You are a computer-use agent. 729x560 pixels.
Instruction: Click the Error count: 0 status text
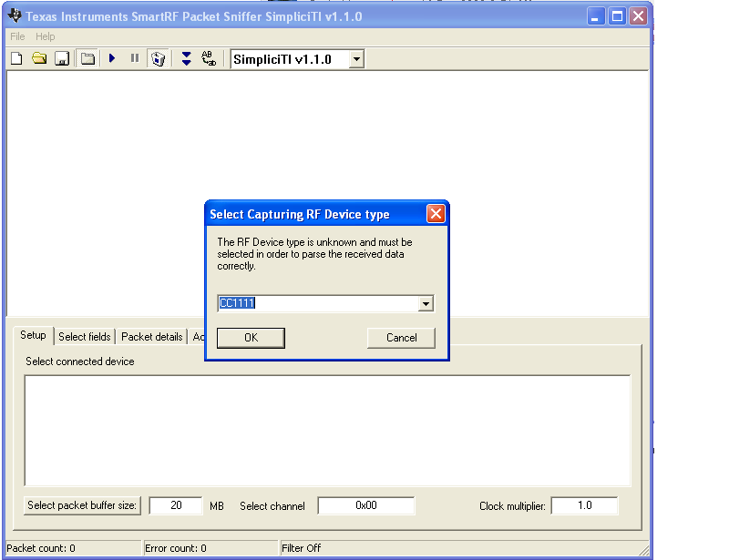[x=175, y=548]
